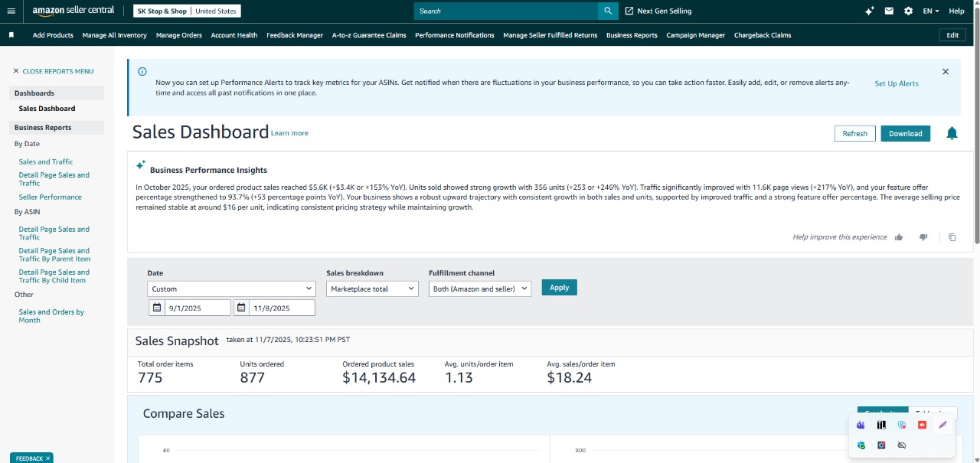This screenshot has height=463, width=980.
Task: Open the EN language selector
Action: point(931,11)
